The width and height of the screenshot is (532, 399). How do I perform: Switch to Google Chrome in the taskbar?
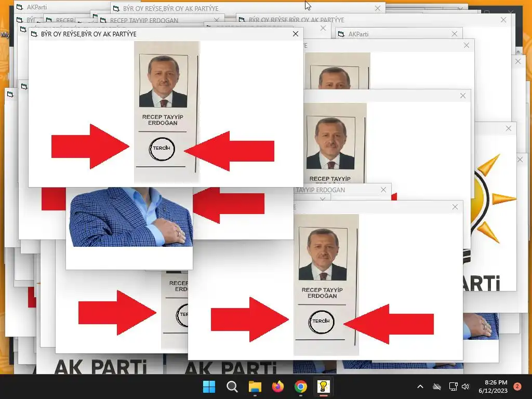301,387
